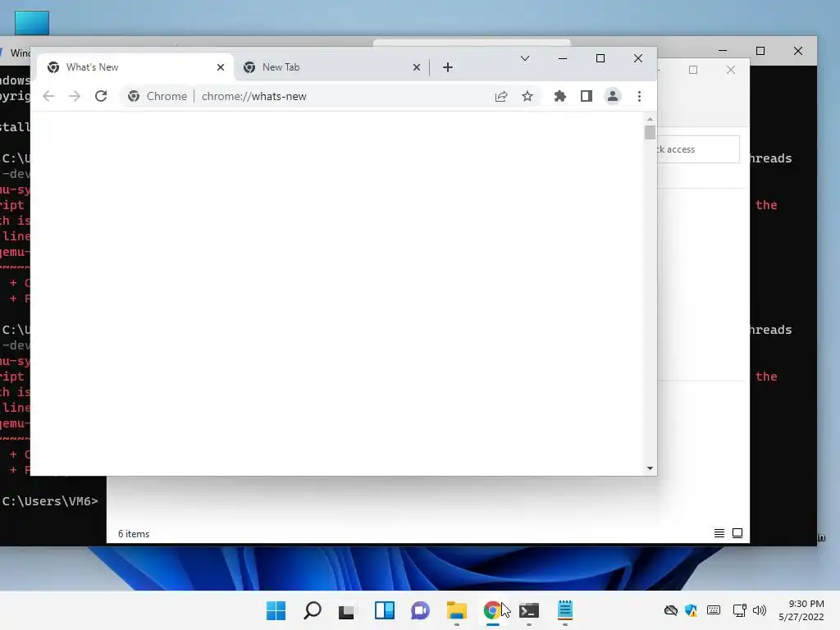Click the Chrome forward arrow
This screenshot has width=840, height=630.
point(75,97)
